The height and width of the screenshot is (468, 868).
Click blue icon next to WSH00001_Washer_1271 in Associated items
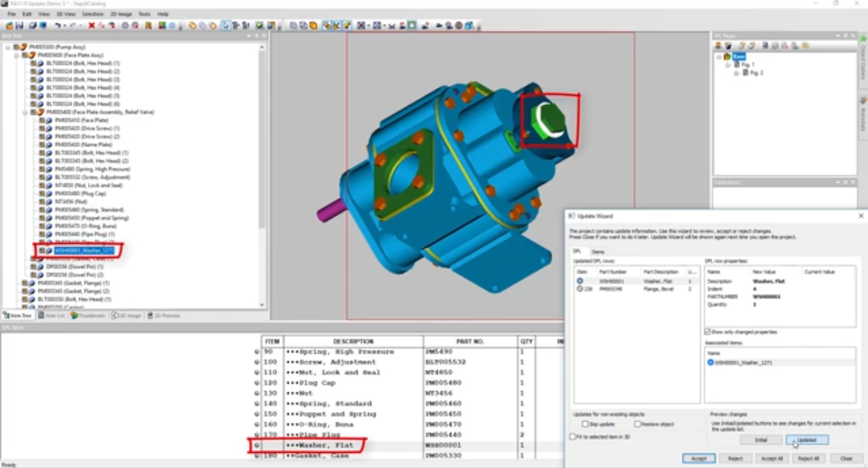point(710,362)
